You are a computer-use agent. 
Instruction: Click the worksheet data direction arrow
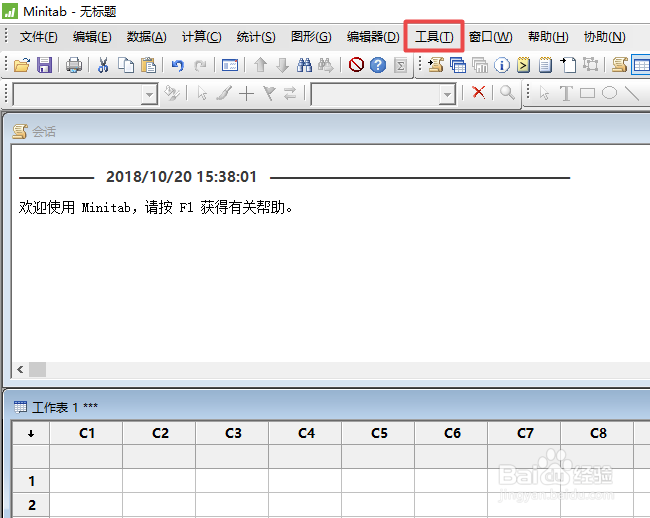pyautogui.click(x=31, y=433)
